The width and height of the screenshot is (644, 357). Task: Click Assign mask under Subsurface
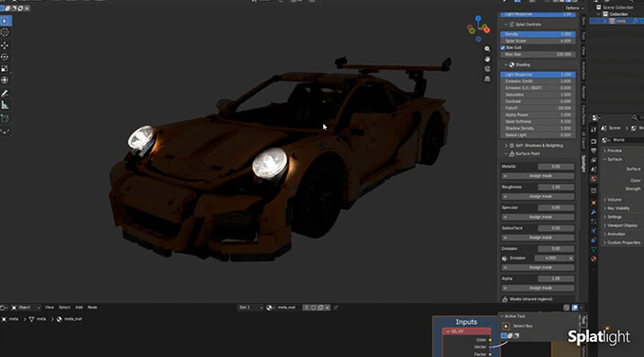[x=538, y=238]
